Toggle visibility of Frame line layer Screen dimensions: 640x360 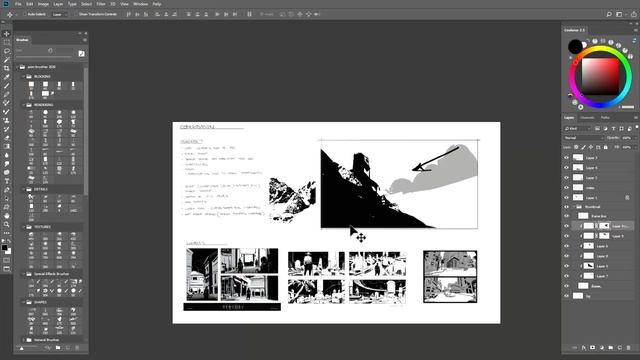567,216
